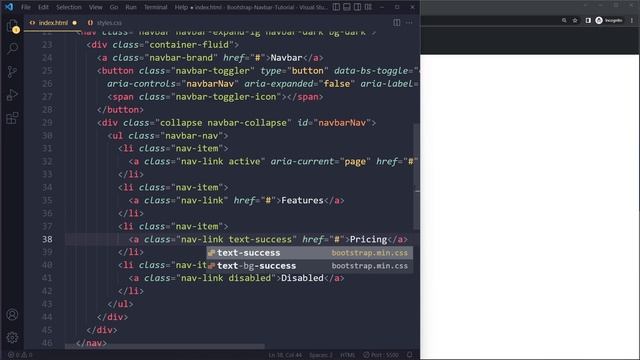Viewport: 640px width, 360px height.
Task: Click the browser zoom magnifier icon
Action: coord(564,20)
